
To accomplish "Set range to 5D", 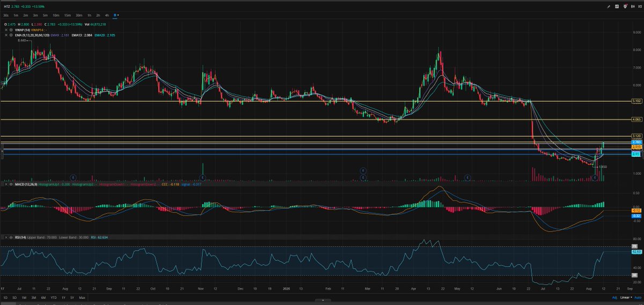I will coord(14,297).
